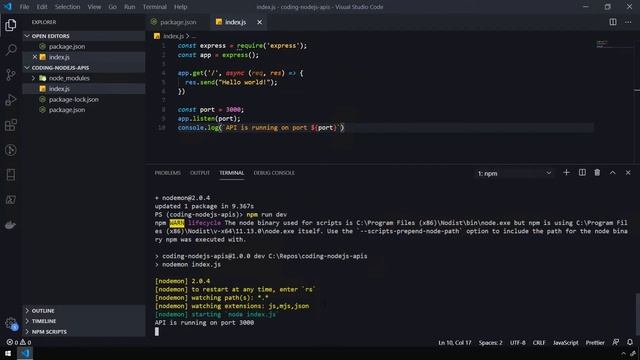Open the Edit menu
The image size is (640, 360).
click(x=42, y=7)
